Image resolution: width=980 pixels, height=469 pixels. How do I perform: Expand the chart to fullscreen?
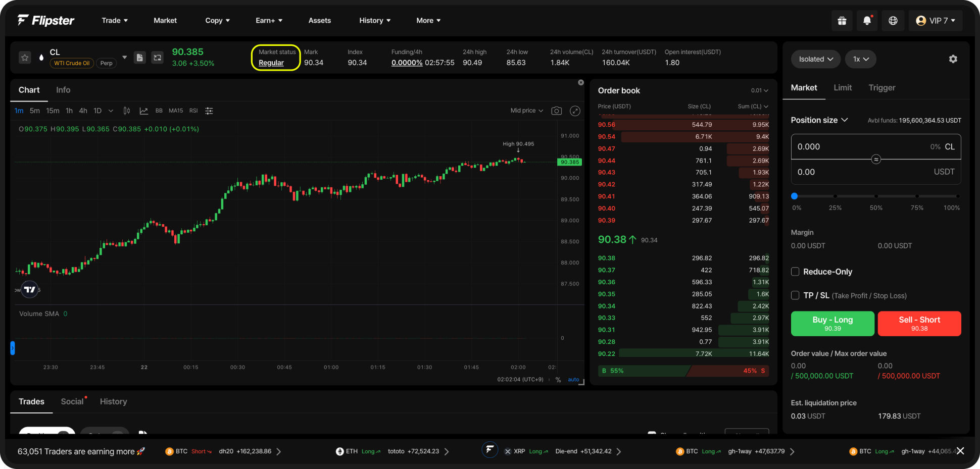pos(575,111)
